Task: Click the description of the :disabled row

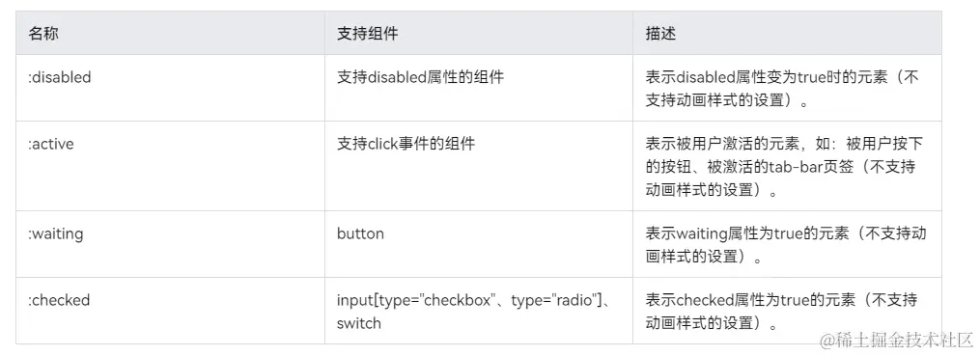Action: click(782, 89)
